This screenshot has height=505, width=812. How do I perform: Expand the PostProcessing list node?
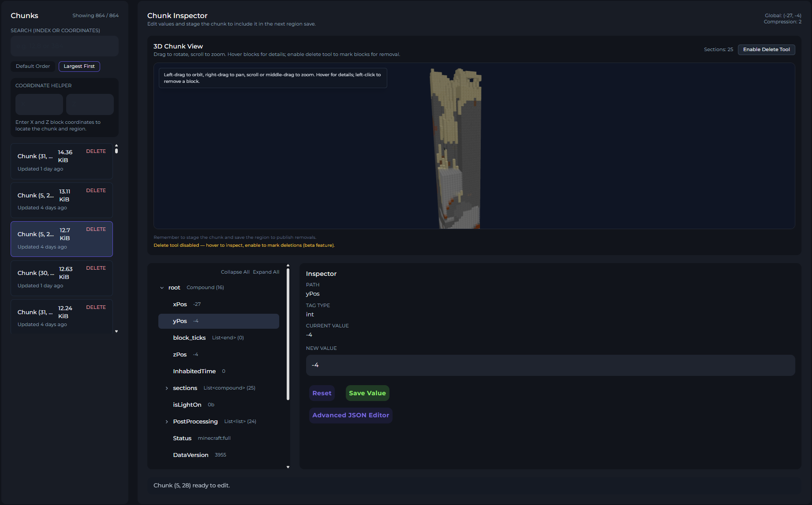point(167,422)
